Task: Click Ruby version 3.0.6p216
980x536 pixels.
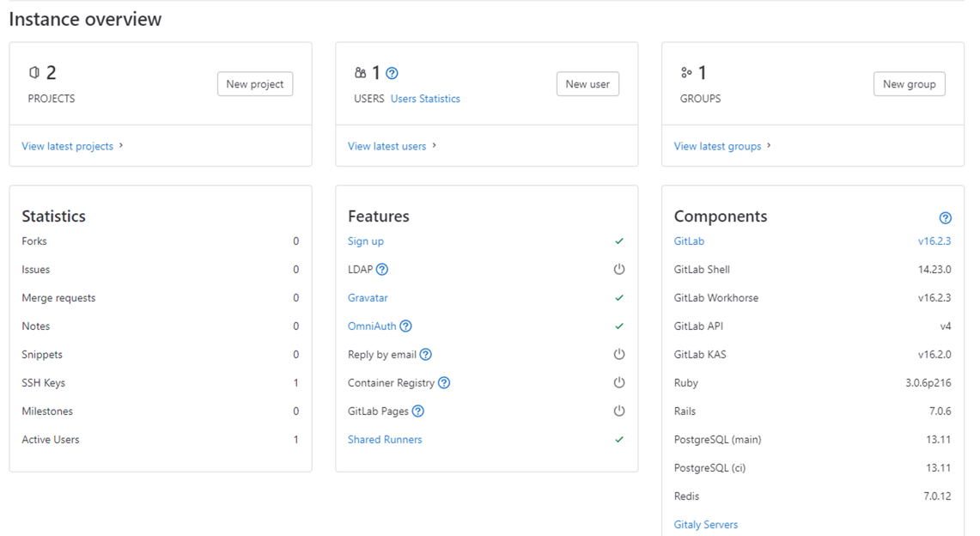Action: pos(928,383)
